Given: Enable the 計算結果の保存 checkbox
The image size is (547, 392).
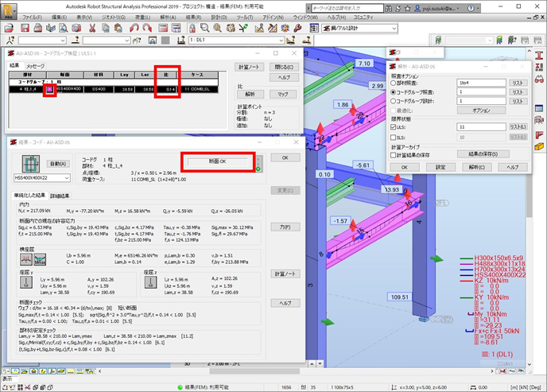Looking at the screenshot, I should tap(393, 155).
